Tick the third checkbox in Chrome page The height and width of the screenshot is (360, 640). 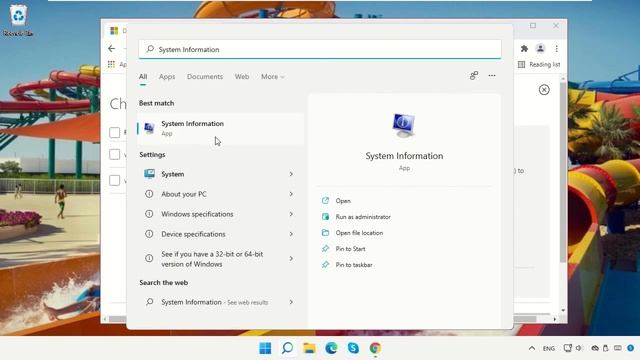tap(115, 180)
